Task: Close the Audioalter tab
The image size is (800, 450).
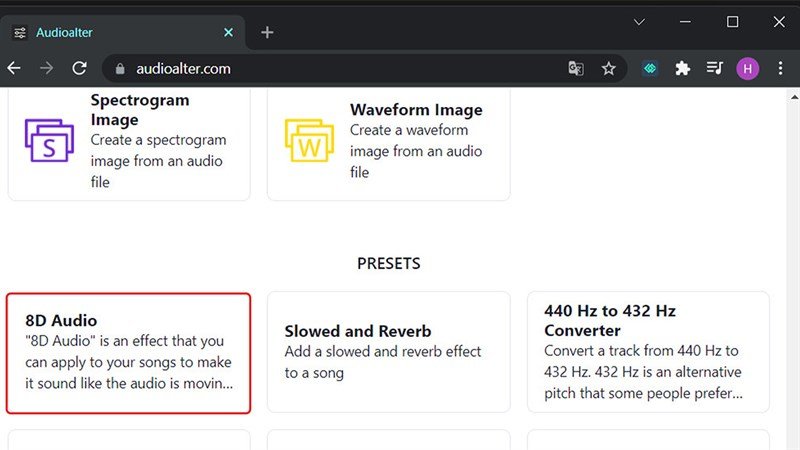Action: click(228, 32)
